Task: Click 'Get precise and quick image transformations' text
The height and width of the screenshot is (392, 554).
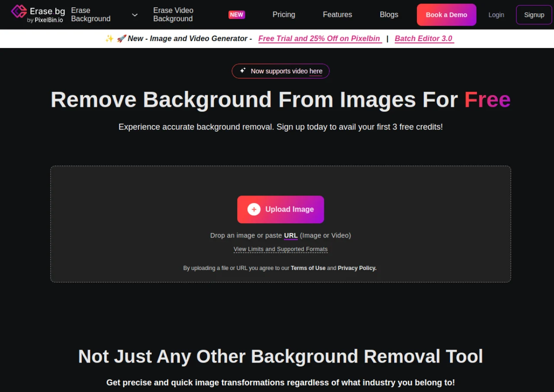Action: click(280, 382)
